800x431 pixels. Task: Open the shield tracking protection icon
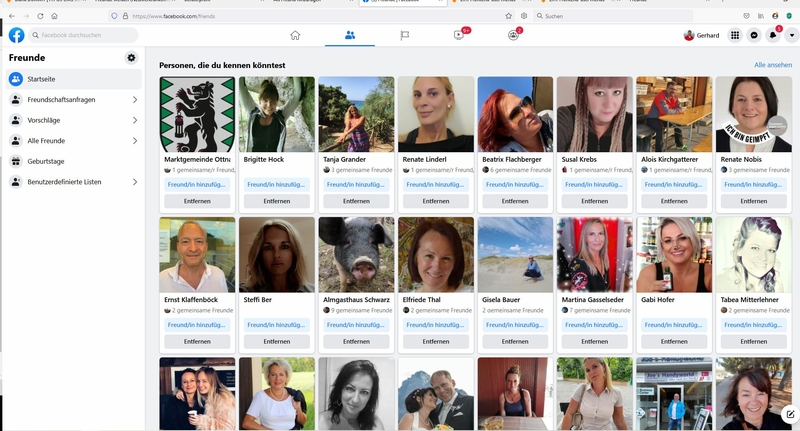tap(114, 16)
